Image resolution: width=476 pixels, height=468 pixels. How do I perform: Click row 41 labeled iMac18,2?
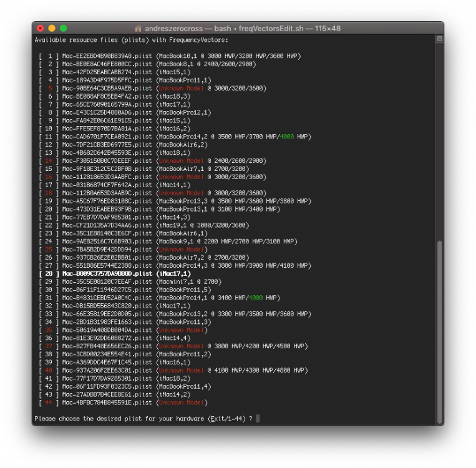pos(115,378)
